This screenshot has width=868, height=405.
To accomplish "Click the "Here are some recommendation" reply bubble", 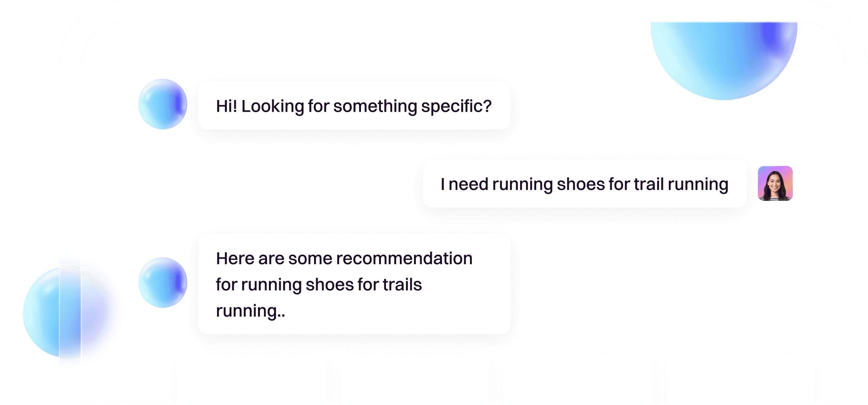I will pos(354,284).
